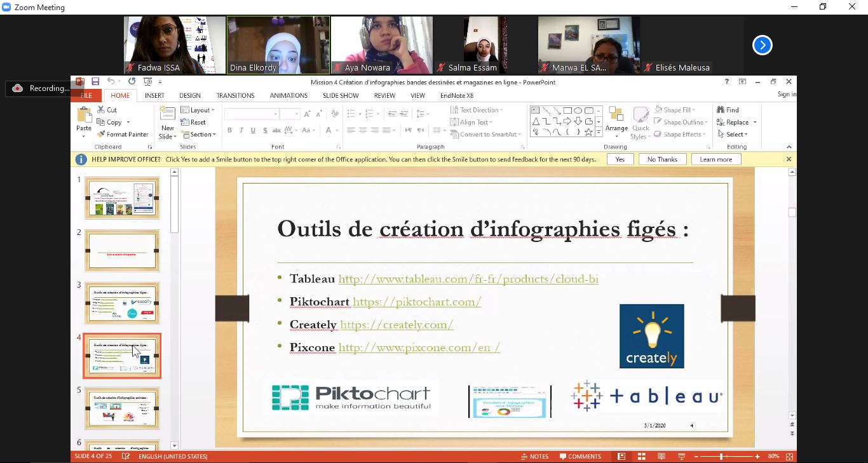Screen dimensions: 868x463
Task: Select slide 3 thumbnail in slide panel
Action: point(122,303)
